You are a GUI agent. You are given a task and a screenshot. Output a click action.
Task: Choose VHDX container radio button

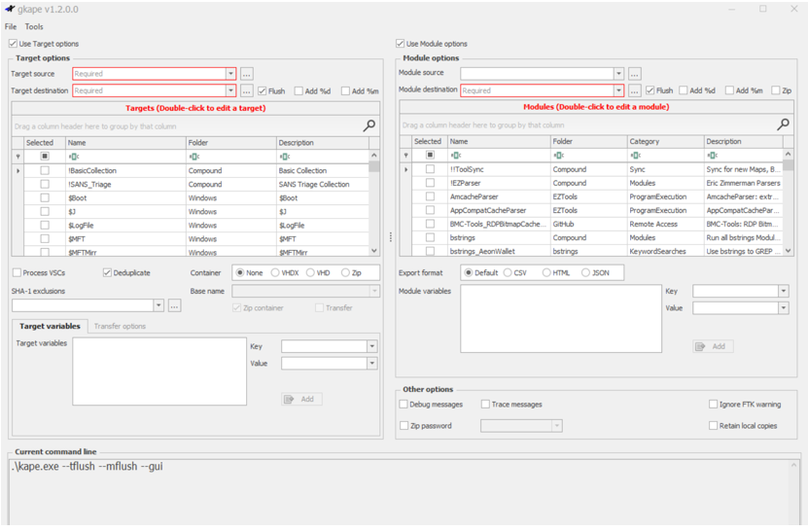(x=275, y=272)
